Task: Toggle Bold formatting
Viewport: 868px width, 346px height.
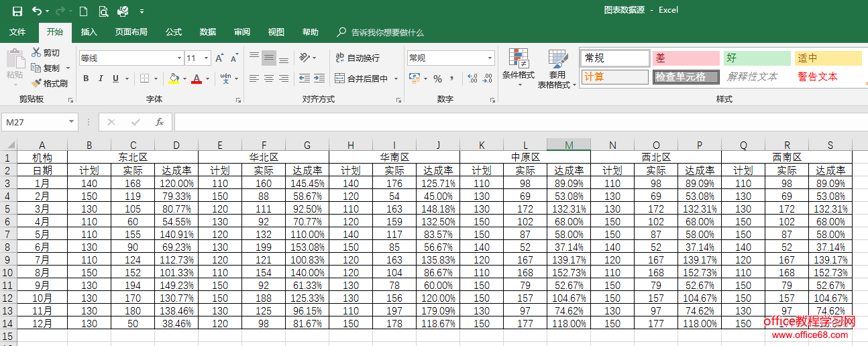Action: click(86, 78)
